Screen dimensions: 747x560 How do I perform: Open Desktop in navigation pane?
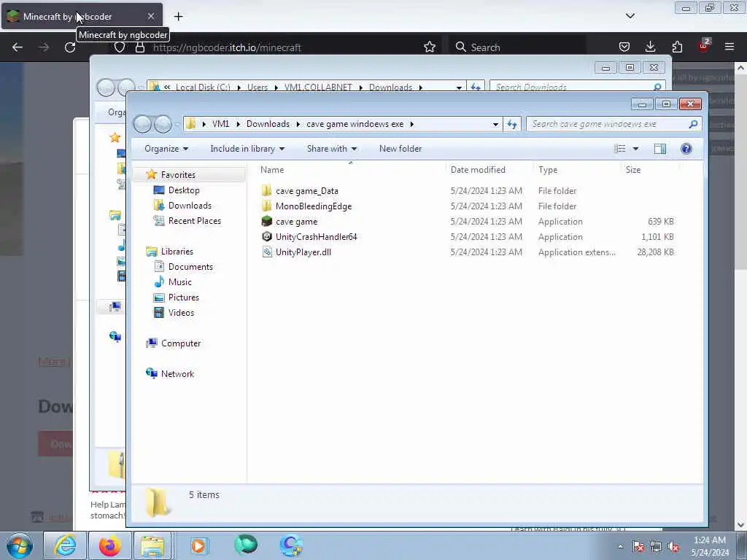click(184, 190)
